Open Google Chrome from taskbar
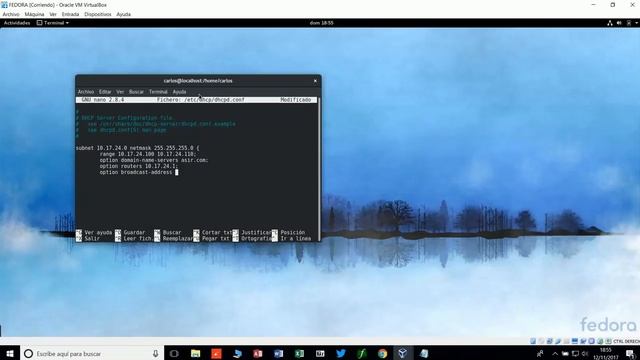The height and width of the screenshot is (360, 640). [382, 353]
